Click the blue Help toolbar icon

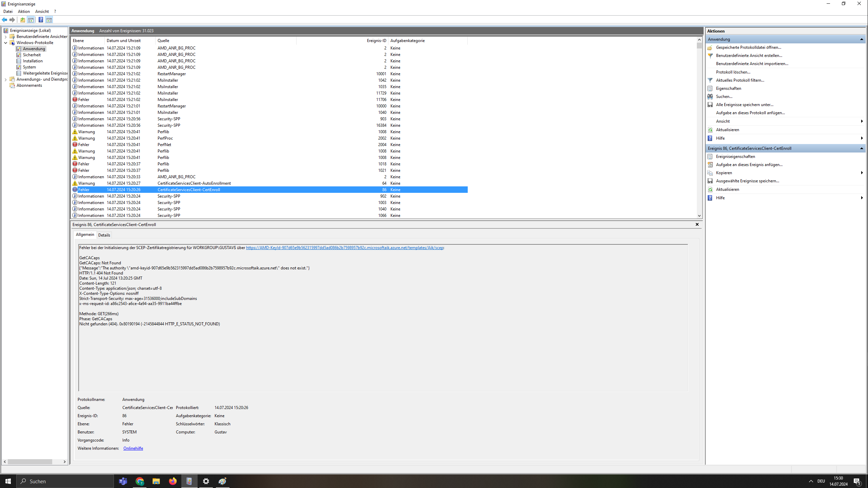[41, 20]
